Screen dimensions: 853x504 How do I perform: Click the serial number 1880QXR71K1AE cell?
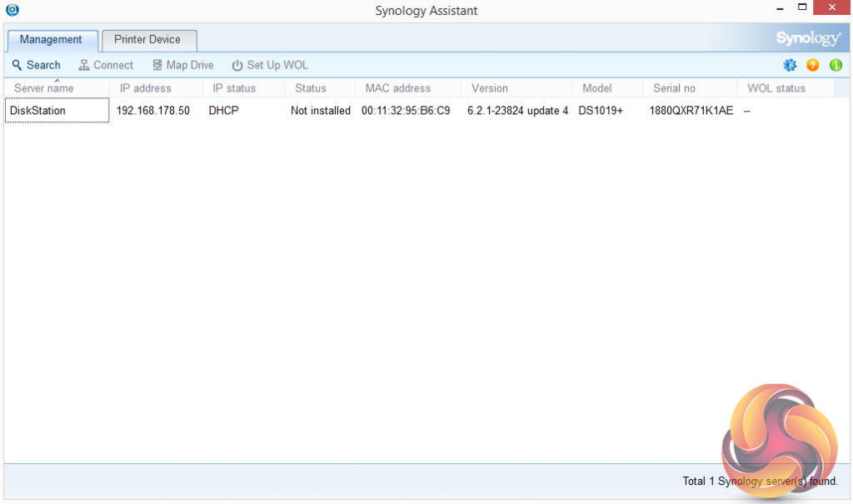point(691,111)
